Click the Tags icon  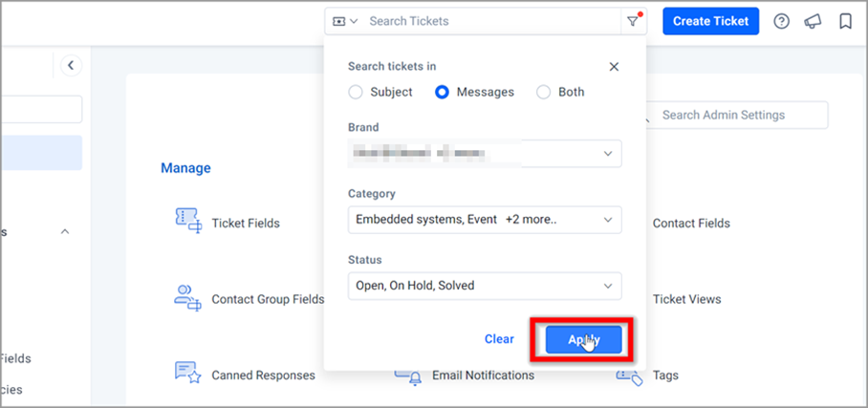(629, 377)
